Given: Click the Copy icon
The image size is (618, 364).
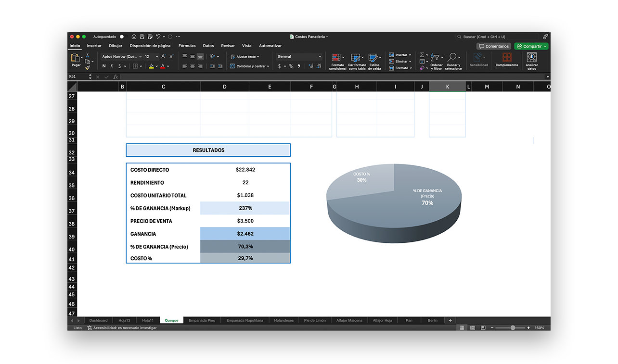Looking at the screenshot, I should pyautogui.click(x=87, y=62).
